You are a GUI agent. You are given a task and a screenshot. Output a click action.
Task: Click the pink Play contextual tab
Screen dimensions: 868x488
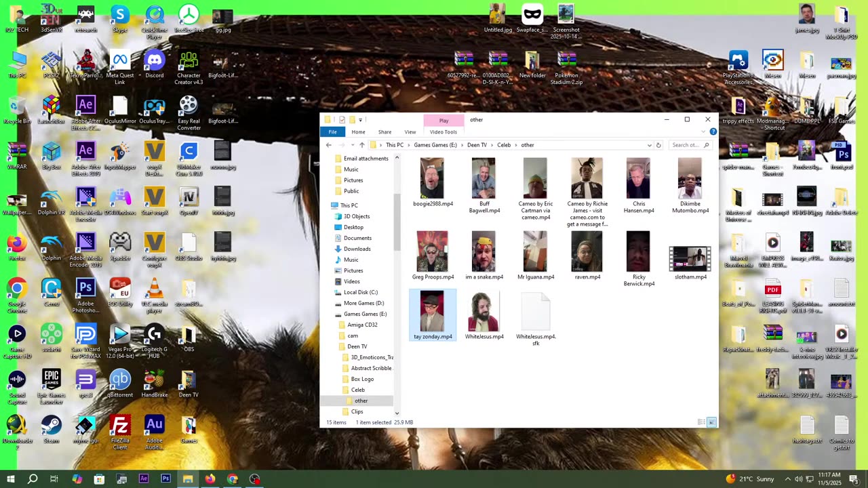pos(443,121)
